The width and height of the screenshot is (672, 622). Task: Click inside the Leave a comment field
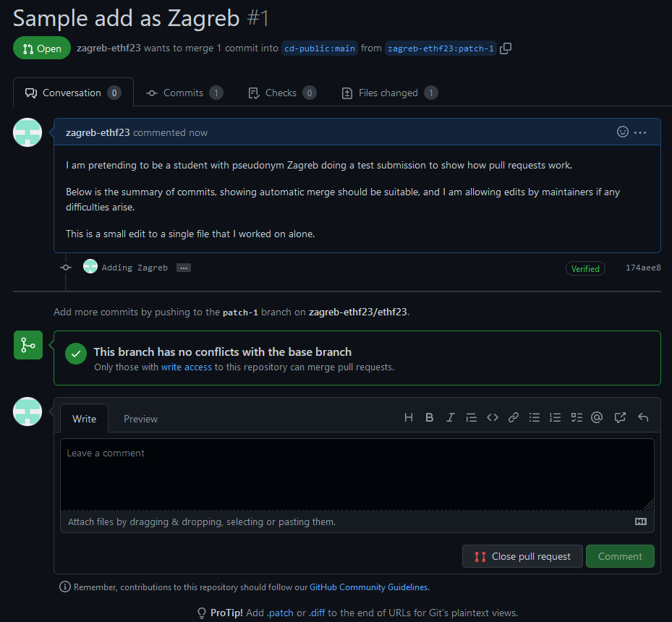click(x=357, y=474)
